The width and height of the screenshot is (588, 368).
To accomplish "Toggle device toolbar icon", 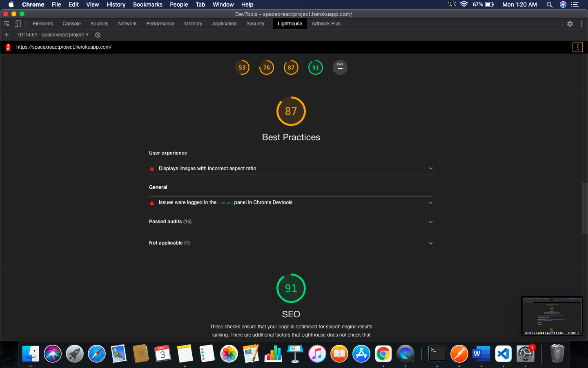I will pos(18,24).
